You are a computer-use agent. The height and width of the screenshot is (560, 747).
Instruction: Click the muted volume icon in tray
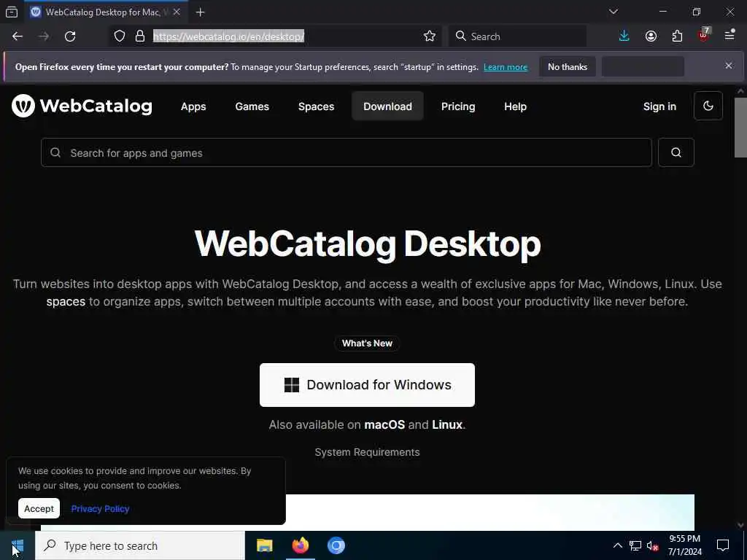(x=653, y=545)
